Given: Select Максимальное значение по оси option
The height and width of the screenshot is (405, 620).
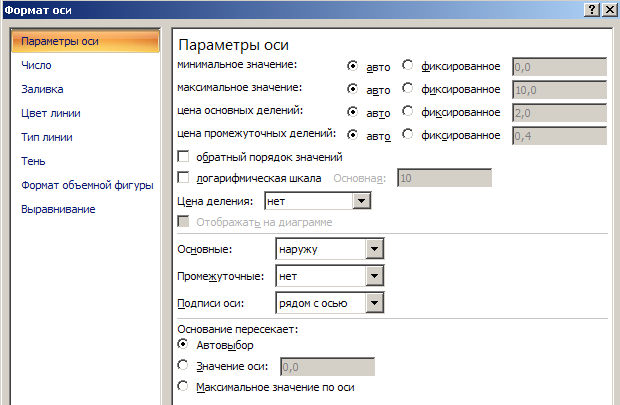Looking at the screenshot, I should pyautogui.click(x=183, y=386).
